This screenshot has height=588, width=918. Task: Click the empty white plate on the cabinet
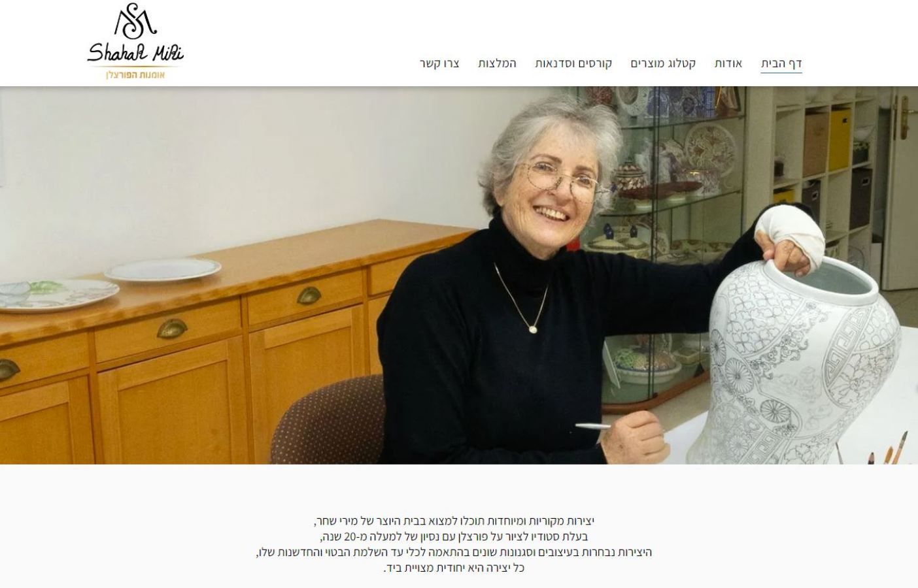point(163,269)
